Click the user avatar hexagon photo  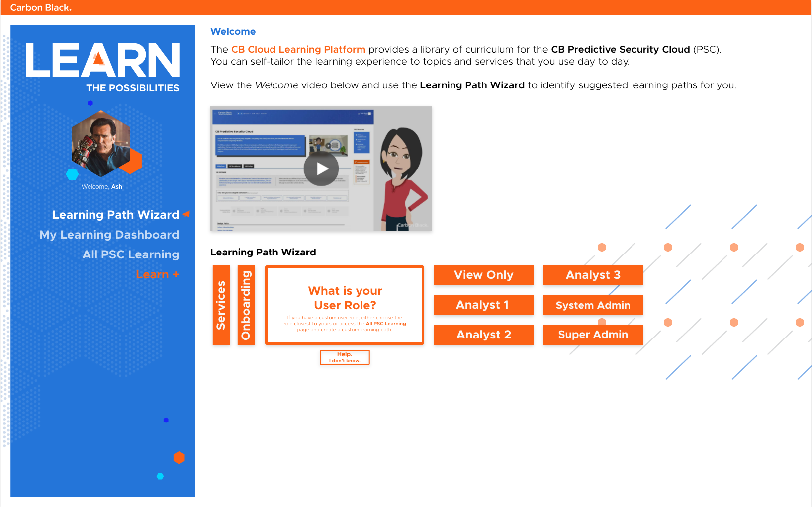pos(101,144)
